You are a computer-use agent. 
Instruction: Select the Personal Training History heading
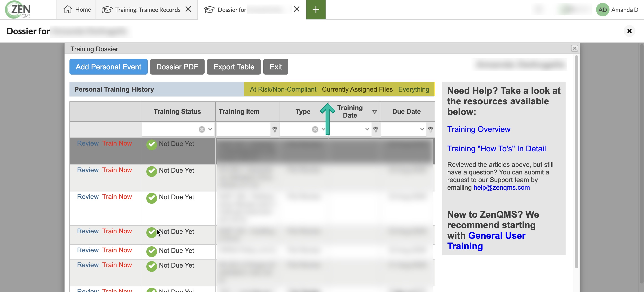coord(114,89)
